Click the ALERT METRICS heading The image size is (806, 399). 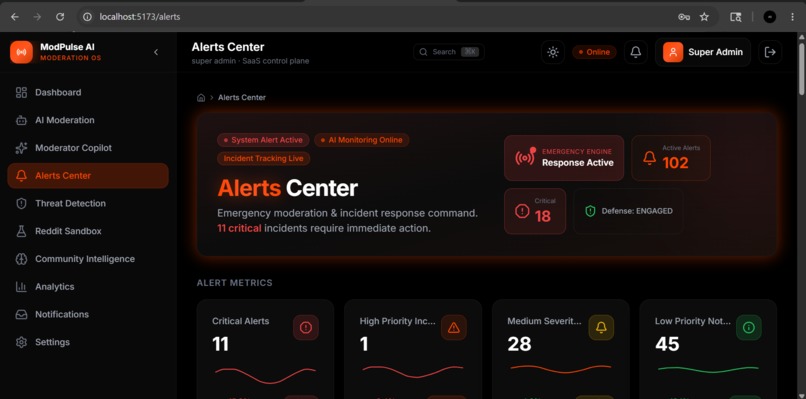(234, 283)
